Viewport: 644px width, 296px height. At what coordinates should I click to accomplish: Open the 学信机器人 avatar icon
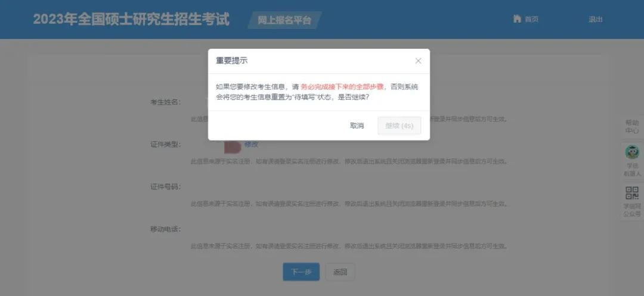[x=632, y=152]
